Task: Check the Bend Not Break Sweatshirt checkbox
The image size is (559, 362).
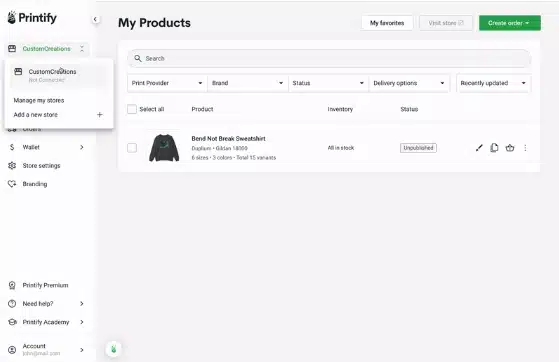Action: click(x=132, y=148)
